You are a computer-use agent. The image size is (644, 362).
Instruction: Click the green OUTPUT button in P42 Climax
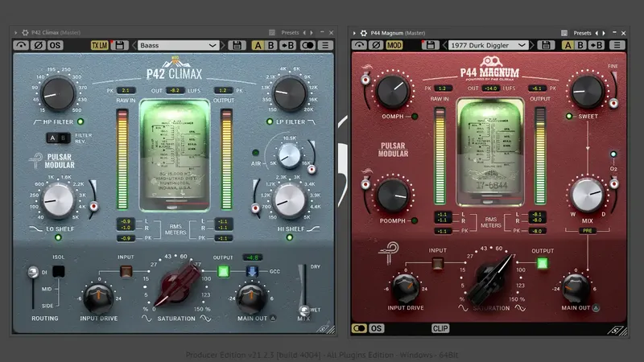coord(224,271)
